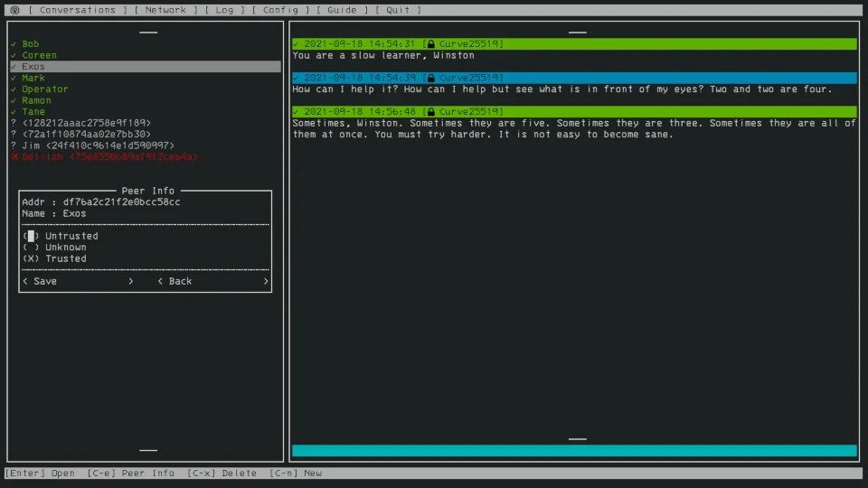Viewport: 868px width, 488px height.
Task: Open the Guide section
Action: pyautogui.click(x=342, y=10)
